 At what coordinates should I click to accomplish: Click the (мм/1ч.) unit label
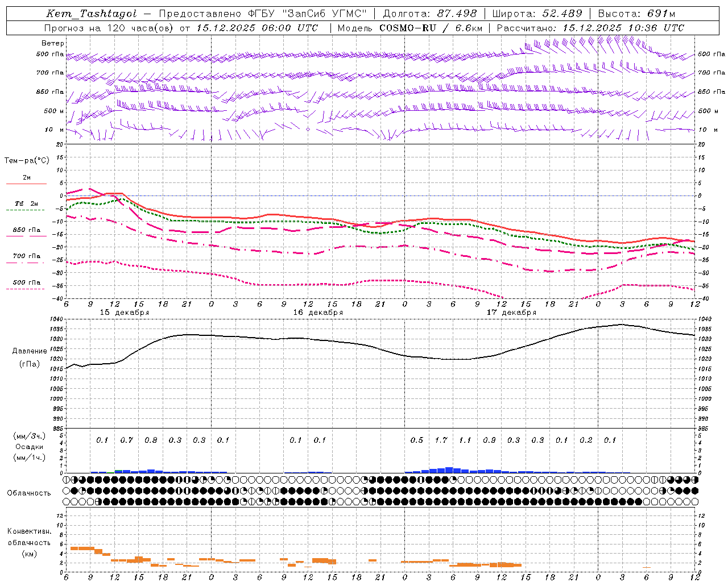(30, 458)
